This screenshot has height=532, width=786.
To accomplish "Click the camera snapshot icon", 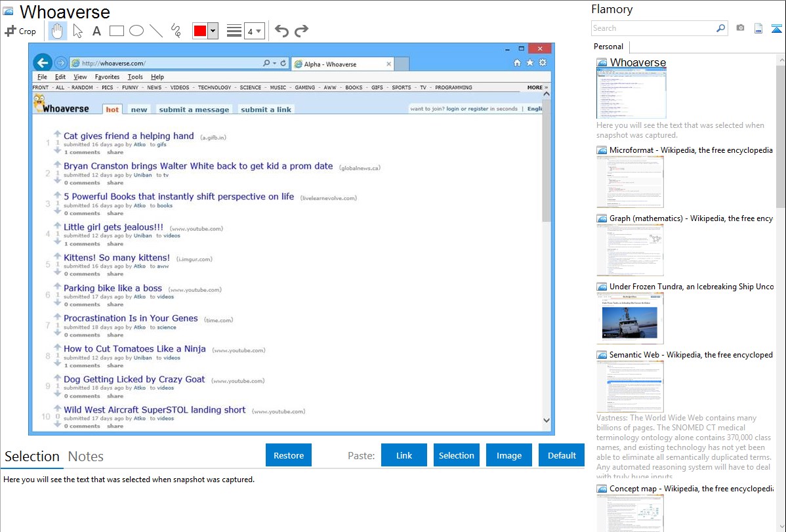I will pos(740,28).
